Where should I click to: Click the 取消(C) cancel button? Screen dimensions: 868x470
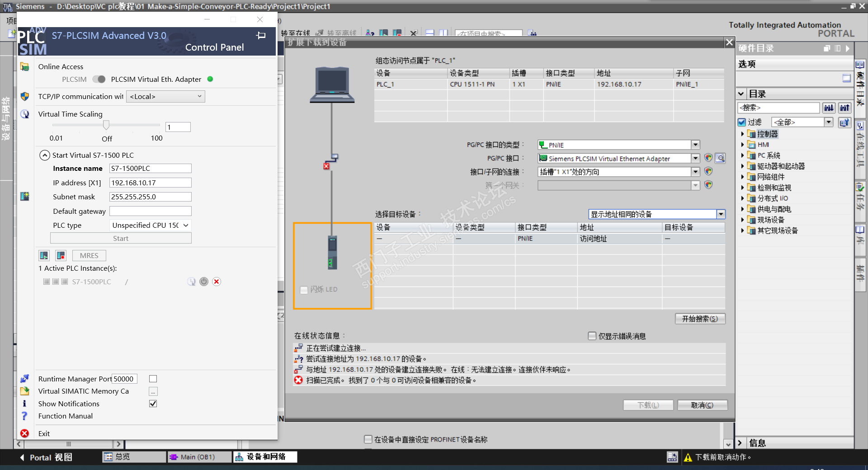pos(702,405)
